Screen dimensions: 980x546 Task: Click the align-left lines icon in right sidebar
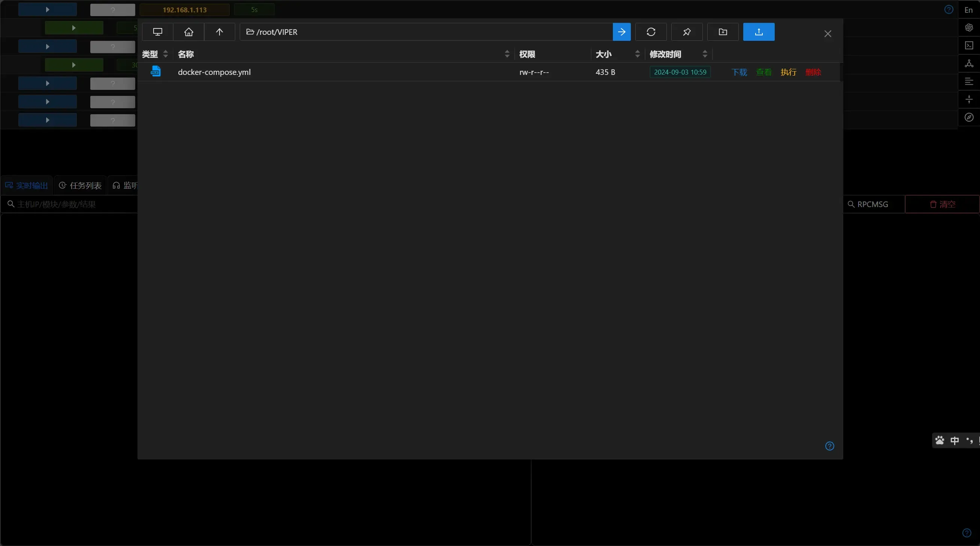[x=969, y=81]
